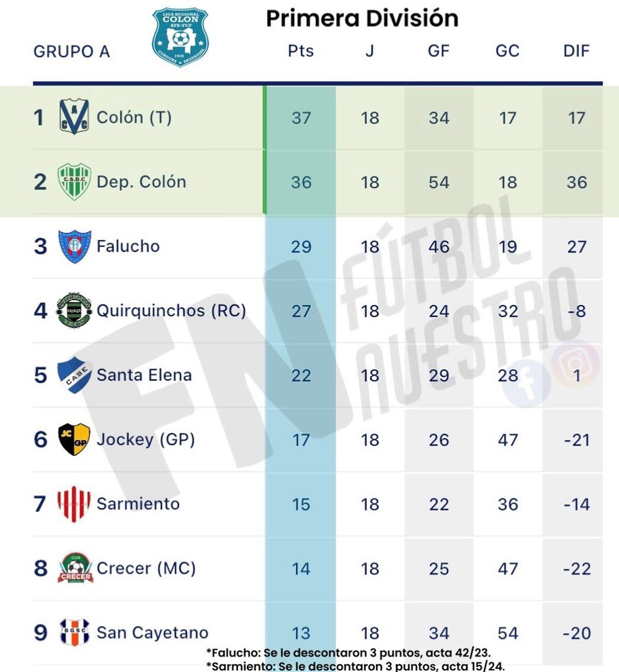
Task: Open the Crecer (MC) club badge
Action: [75, 568]
